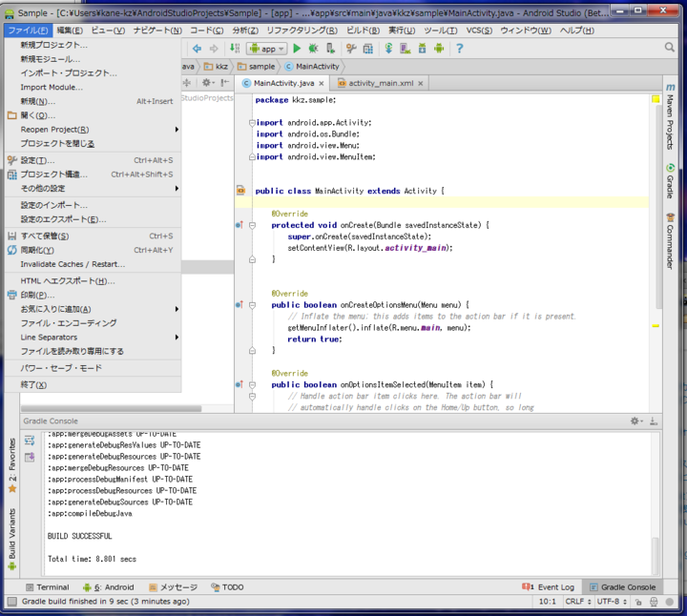Click the scroll from source crosshair icon

coord(187,83)
